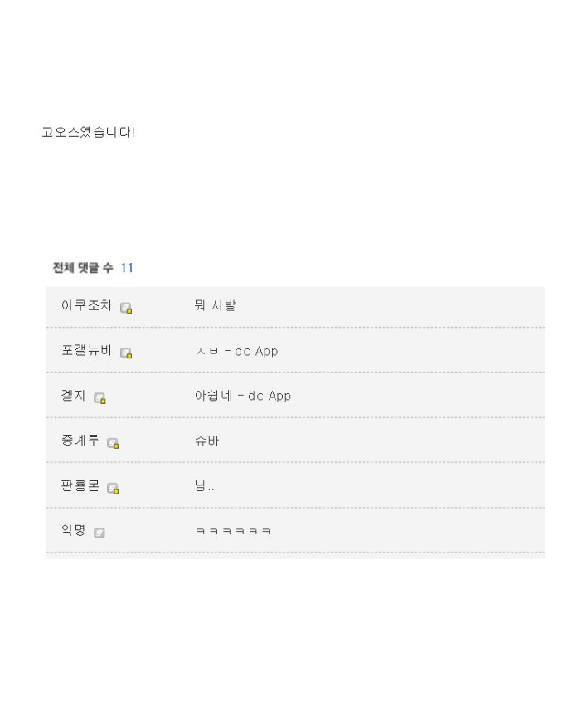Open the 이쿠조차 nickname link
The height and width of the screenshot is (711, 588).
coord(86,305)
